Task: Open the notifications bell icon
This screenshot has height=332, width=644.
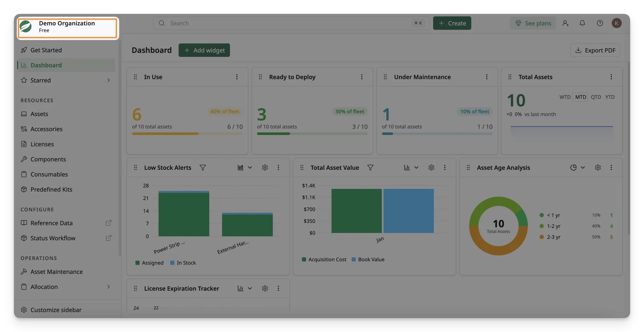Action: [582, 23]
